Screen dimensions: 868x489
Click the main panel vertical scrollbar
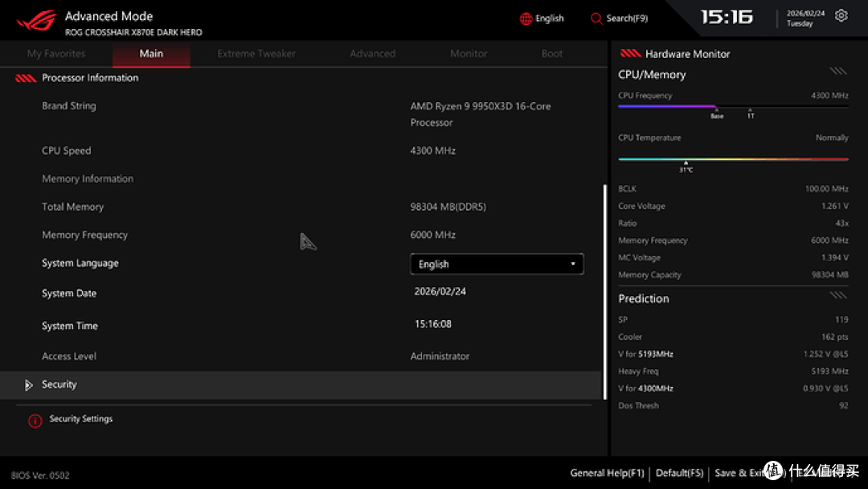pyautogui.click(x=604, y=292)
